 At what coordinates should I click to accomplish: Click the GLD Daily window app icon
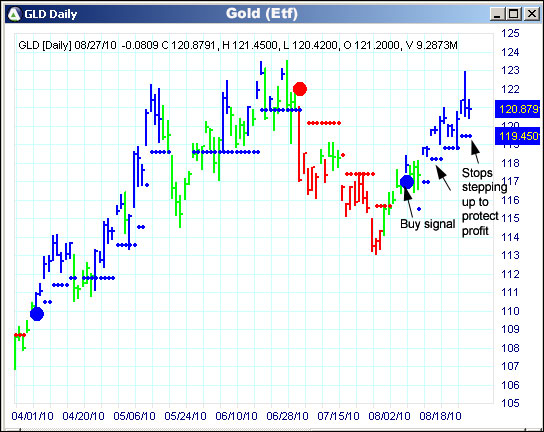coord(14,14)
